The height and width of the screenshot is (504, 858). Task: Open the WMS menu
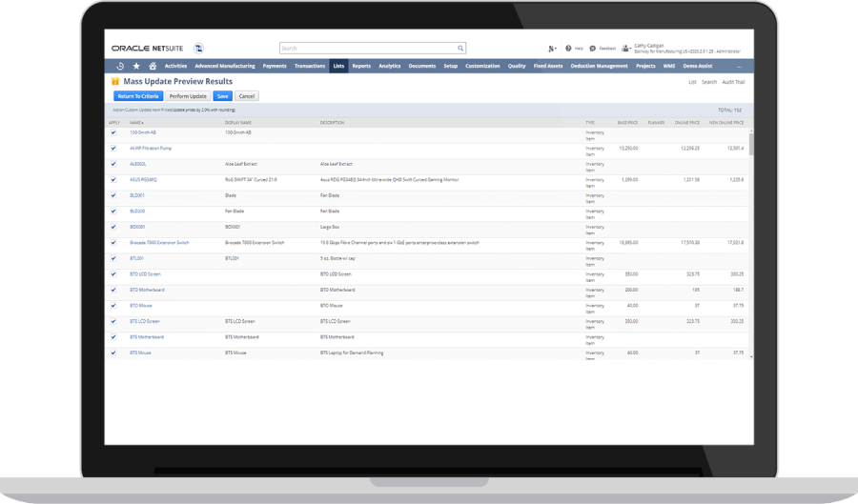[669, 66]
